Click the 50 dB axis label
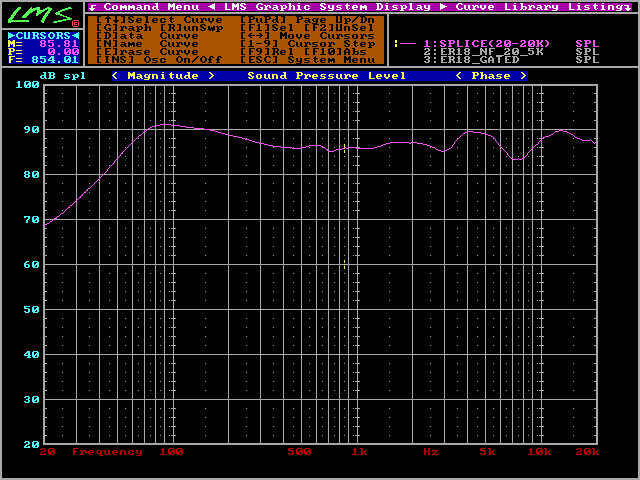 coord(31,310)
